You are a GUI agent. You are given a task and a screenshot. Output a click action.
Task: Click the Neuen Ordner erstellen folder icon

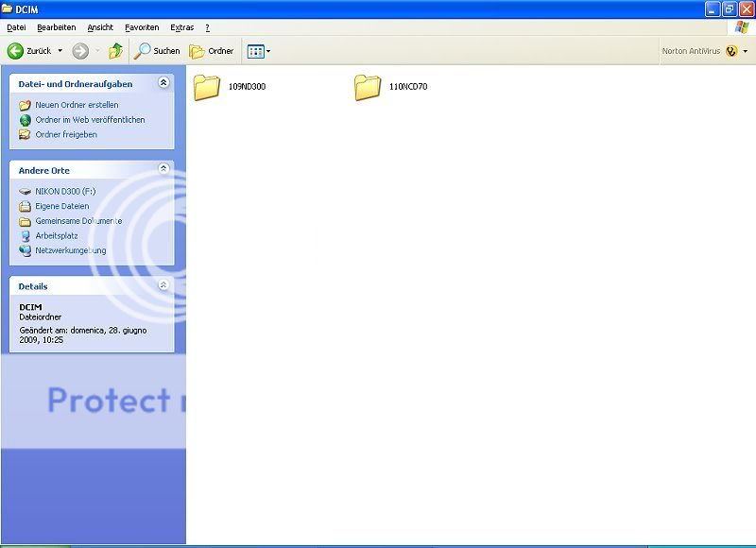coord(26,105)
